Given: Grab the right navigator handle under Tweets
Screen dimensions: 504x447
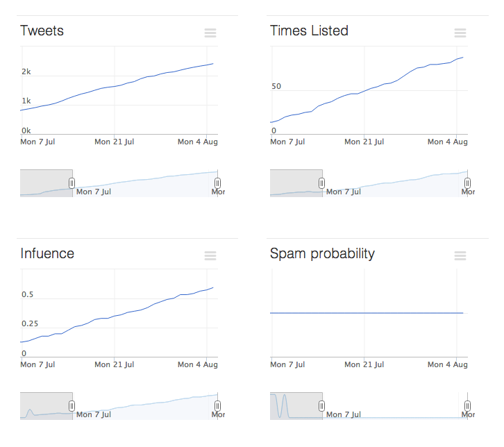Looking at the screenshot, I should (217, 183).
